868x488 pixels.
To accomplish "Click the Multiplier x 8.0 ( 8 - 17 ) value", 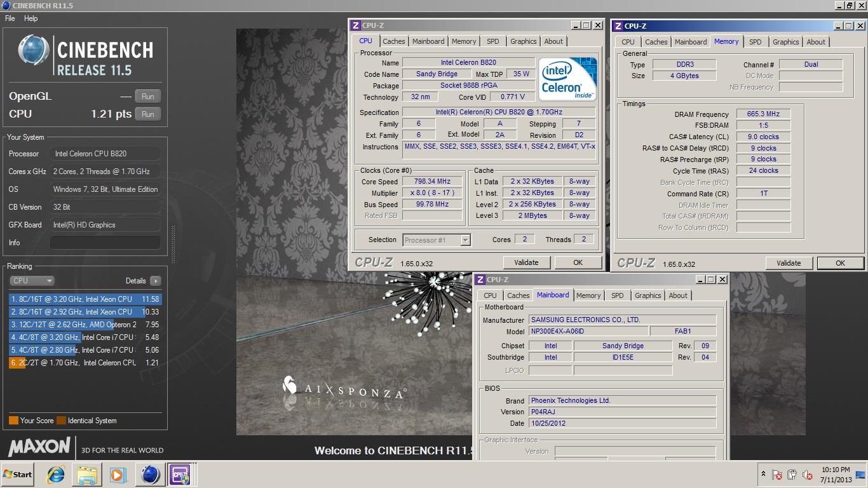I will click(x=432, y=193).
